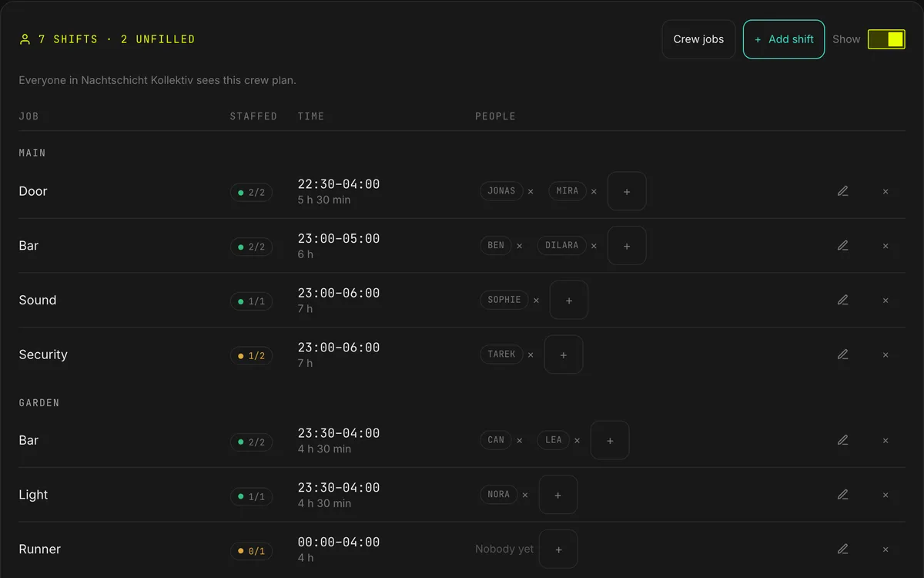Screen dimensions: 924x578
Task: Open Crew jobs
Action: (x=698, y=39)
